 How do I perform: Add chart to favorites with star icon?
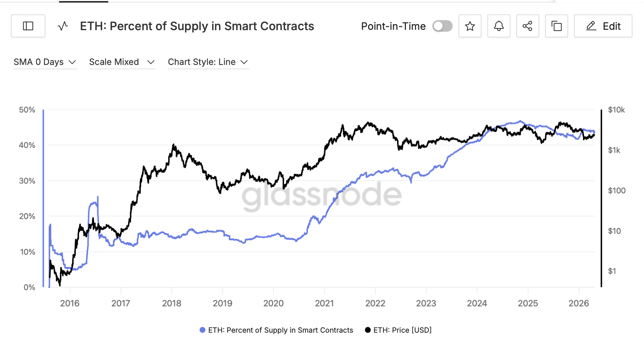470,26
